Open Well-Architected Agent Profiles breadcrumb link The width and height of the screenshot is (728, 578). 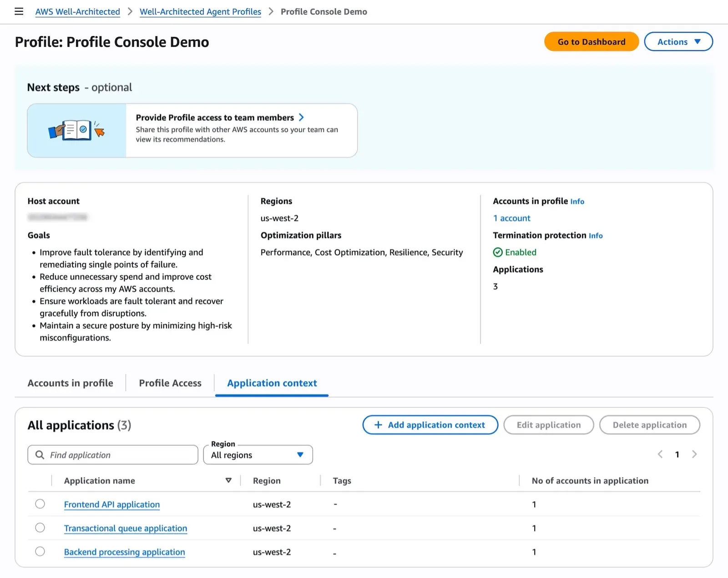coord(200,12)
